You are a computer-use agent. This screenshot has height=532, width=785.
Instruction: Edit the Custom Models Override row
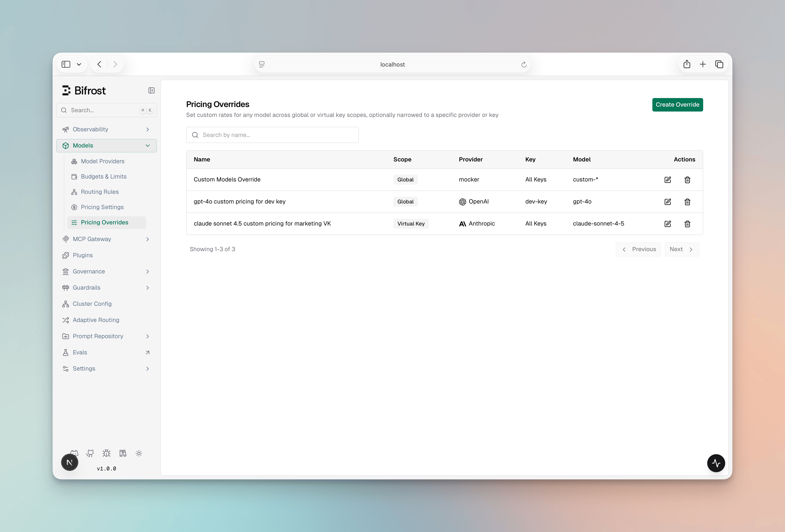coord(667,180)
